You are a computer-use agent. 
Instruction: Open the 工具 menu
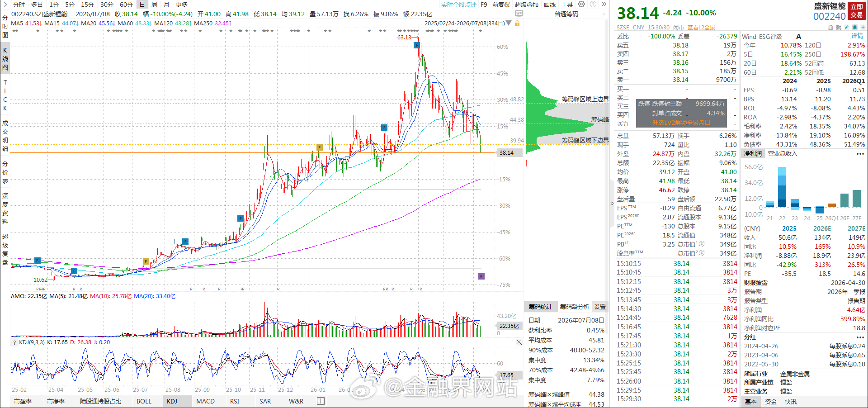567,4
